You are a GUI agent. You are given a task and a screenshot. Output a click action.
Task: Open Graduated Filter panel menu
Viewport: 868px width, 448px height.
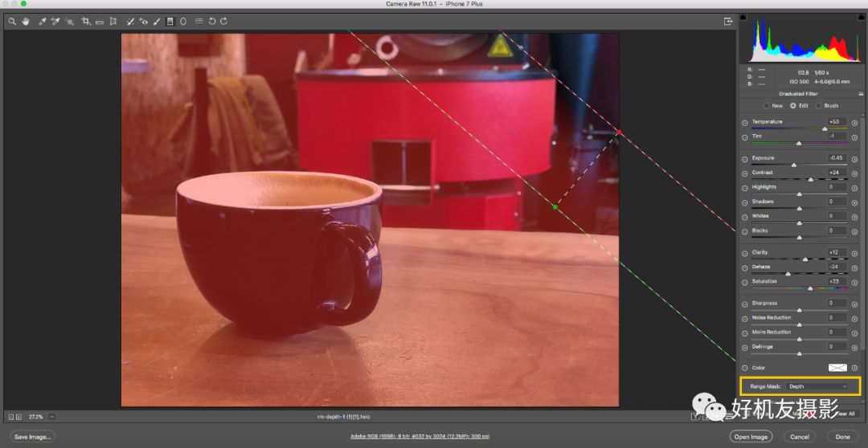point(861,94)
